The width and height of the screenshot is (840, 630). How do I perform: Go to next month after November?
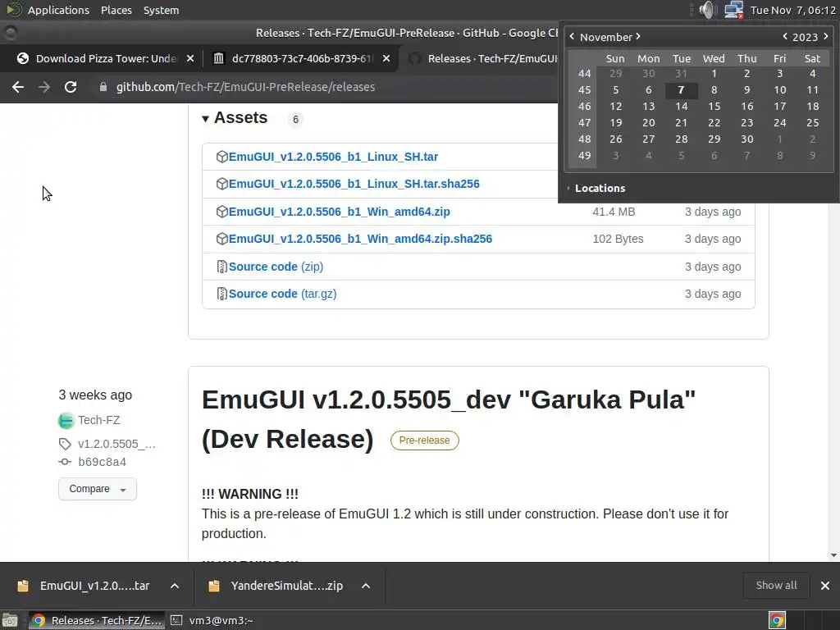click(x=638, y=36)
